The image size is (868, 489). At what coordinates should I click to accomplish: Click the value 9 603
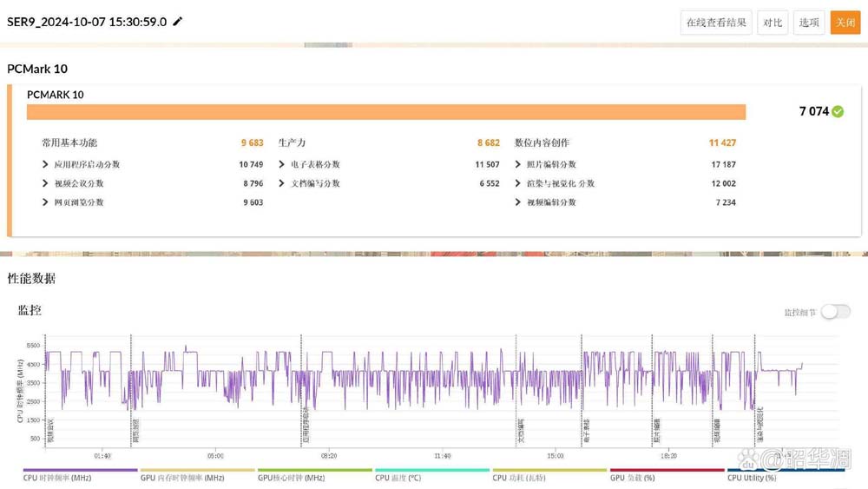[x=253, y=202]
